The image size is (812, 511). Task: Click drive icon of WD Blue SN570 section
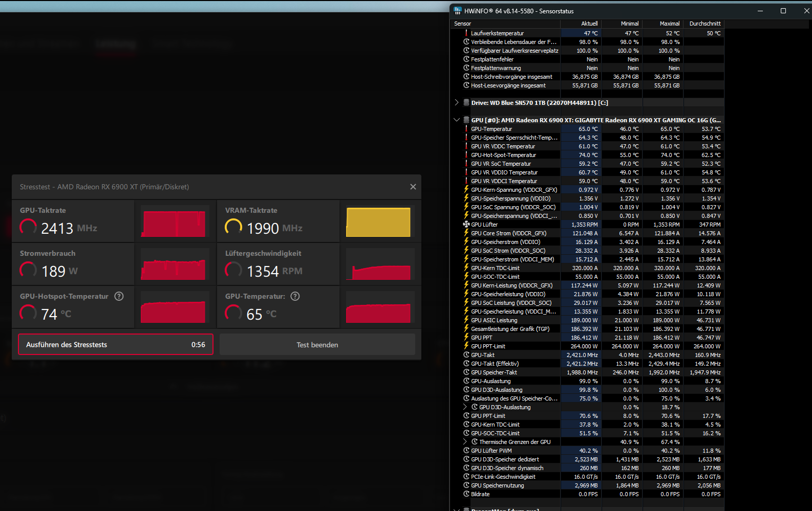[x=466, y=102]
